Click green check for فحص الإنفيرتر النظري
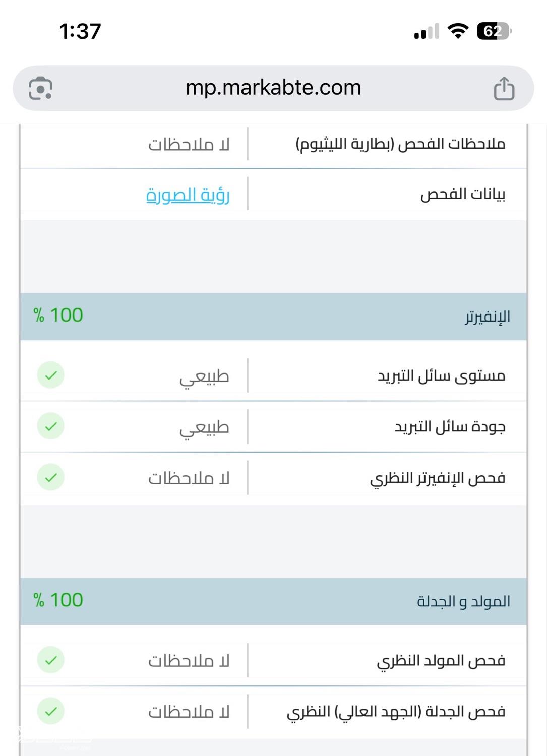This screenshot has width=547, height=756. click(50, 477)
